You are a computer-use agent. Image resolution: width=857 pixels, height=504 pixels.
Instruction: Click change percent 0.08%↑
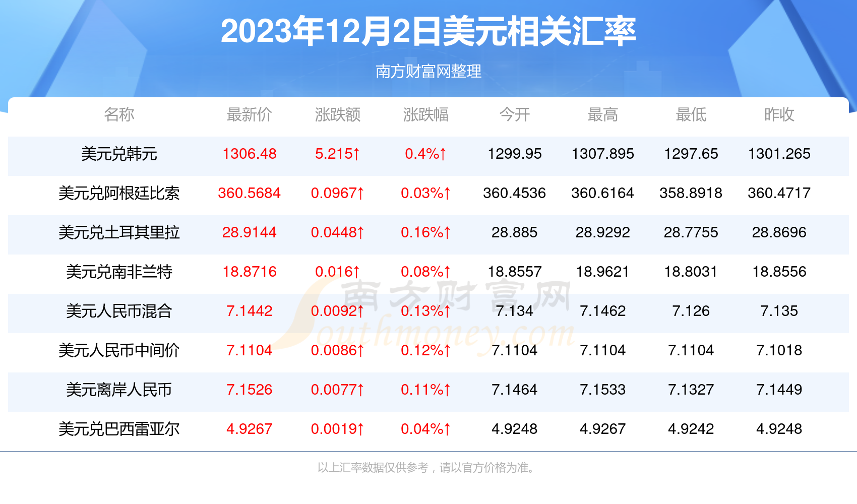tap(426, 272)
